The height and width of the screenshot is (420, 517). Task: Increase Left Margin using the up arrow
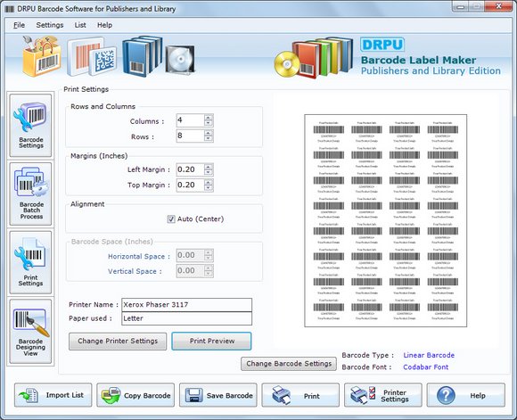tap(208, 167)
